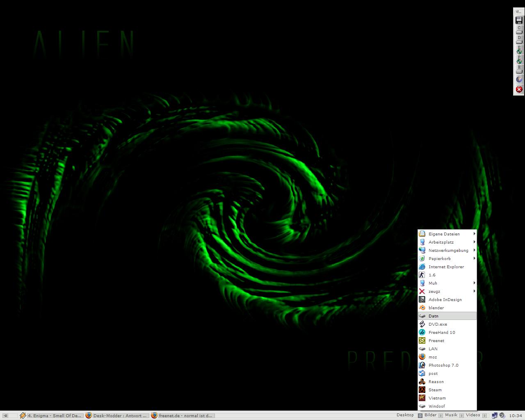Switch to the Desk-Modder Firefox window
The image size is (525, 420).
pyautogui.click(x=116, y=415)
